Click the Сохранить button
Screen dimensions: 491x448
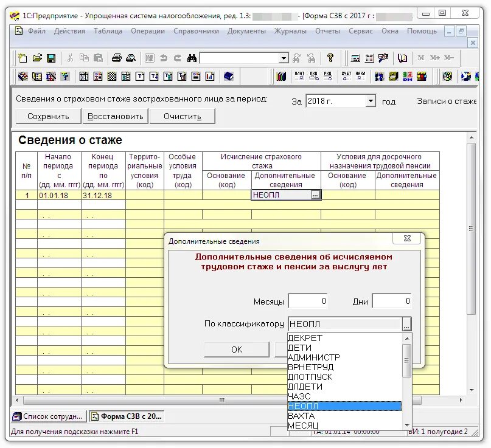pos(48,116)
